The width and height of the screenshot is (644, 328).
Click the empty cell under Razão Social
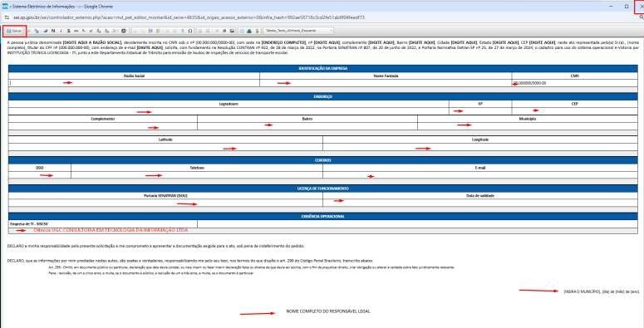pos(134,83)
